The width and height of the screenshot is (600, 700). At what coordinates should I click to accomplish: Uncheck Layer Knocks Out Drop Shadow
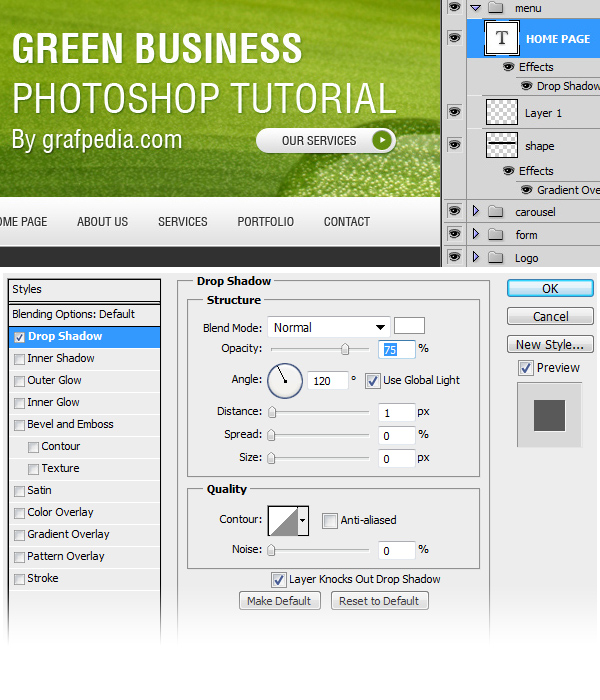[x=279, y=580]
